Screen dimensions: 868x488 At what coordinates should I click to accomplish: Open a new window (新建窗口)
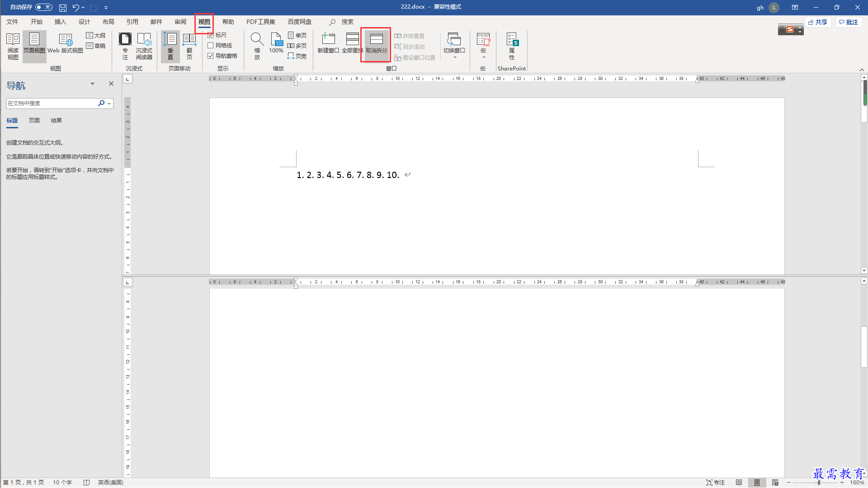(x=328, y=44)
